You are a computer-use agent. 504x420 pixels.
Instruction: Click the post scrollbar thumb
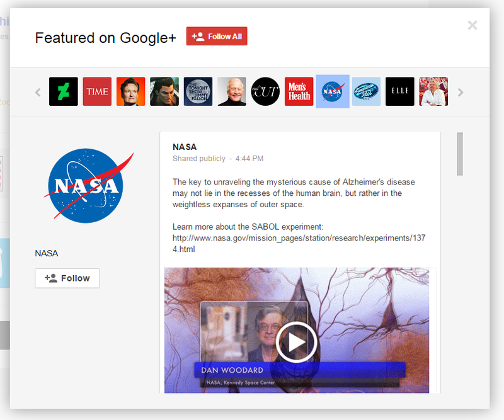460,154
